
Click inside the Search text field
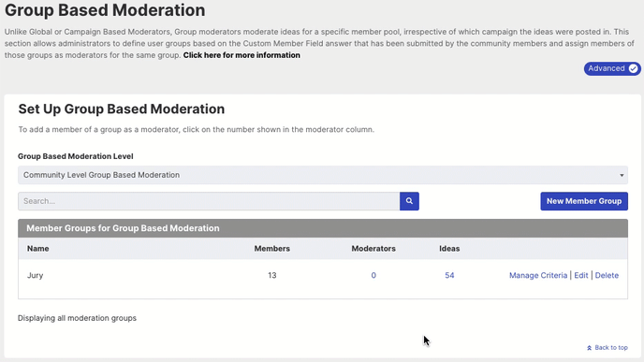209,201
